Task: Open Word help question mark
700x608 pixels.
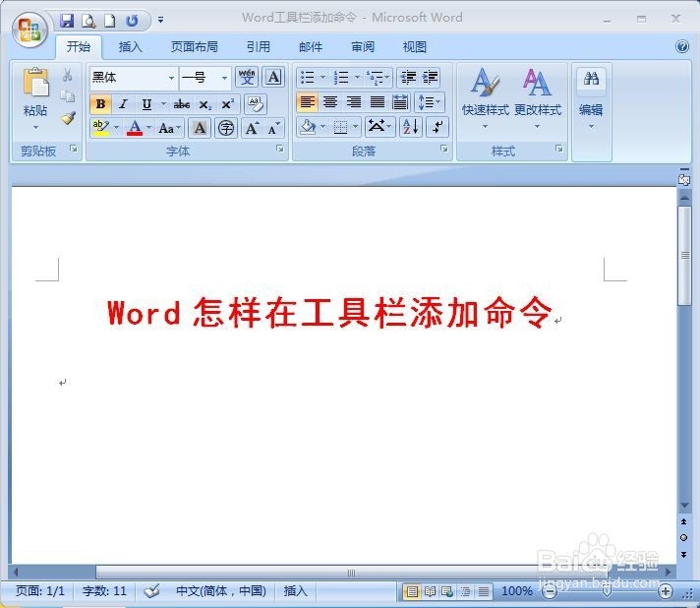Action: coord(682,46)
